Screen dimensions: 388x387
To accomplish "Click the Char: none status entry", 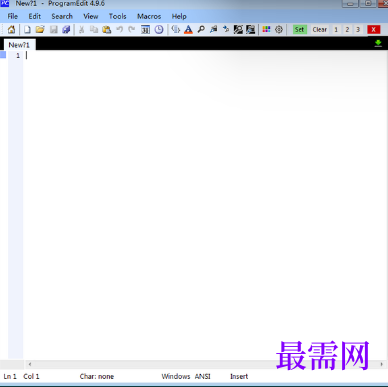I will coord(97,376).
